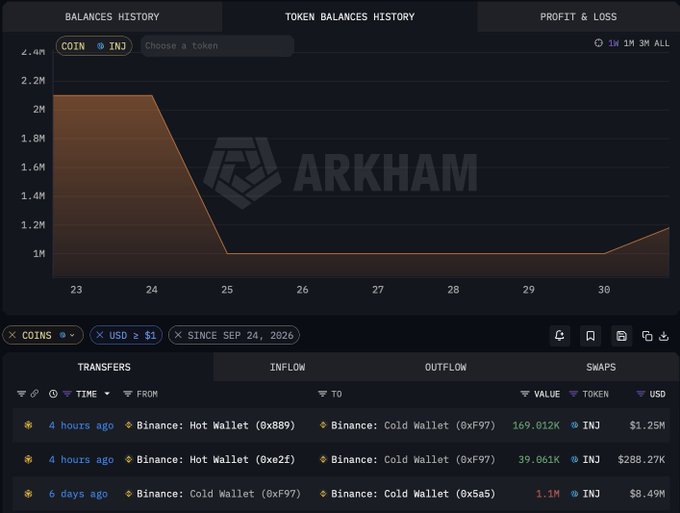
Task: Click the bookmark icon
Action: tap(590, 336)
